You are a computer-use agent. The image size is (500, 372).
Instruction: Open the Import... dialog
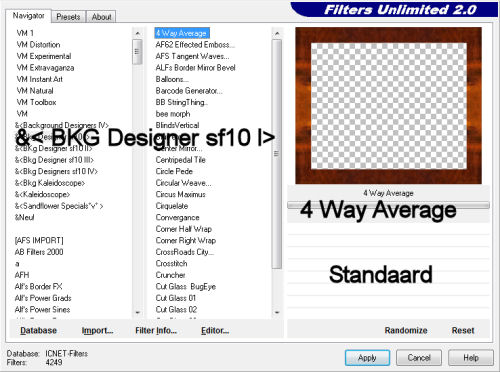(x=97, y=330)
